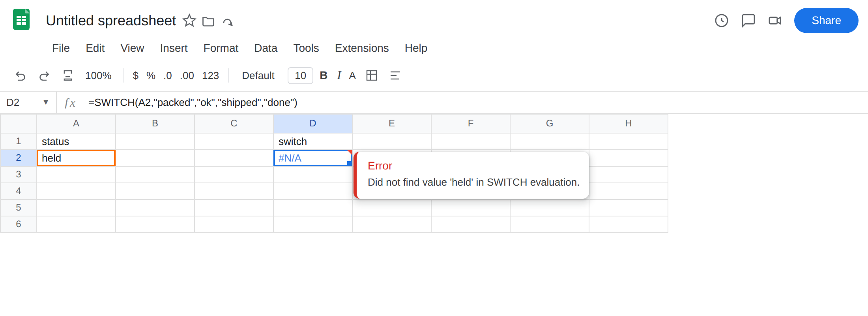
Task: Open the Google Sheets home icon
Action: tap(21, 20)
